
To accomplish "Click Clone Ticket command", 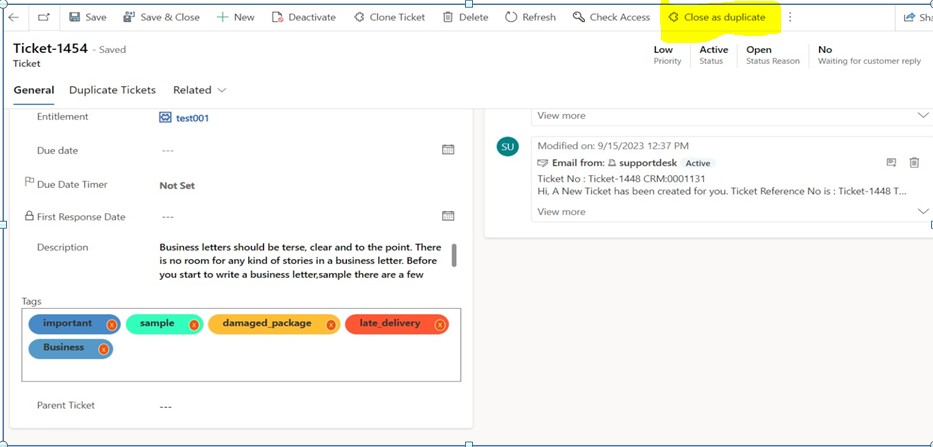I will click(x=389, y=17).
